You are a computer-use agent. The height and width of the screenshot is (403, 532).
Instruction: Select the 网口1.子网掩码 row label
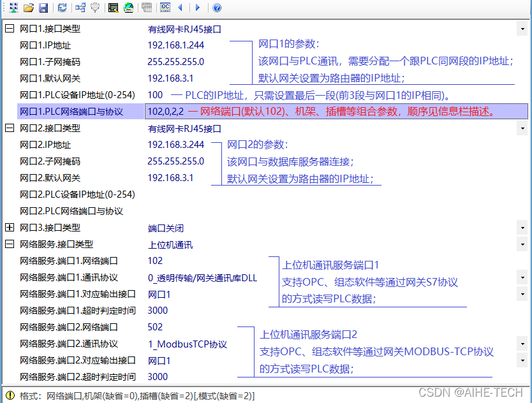click(50, 62)
